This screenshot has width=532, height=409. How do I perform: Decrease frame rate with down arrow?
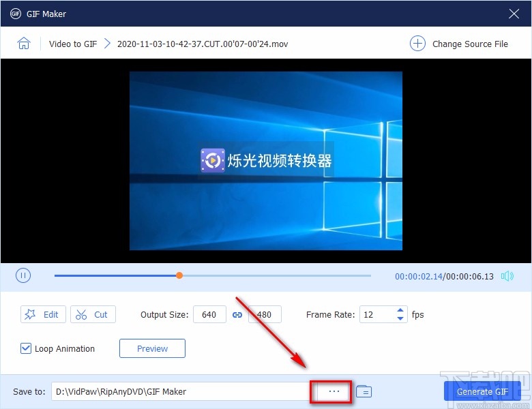(x=400, y=318)
